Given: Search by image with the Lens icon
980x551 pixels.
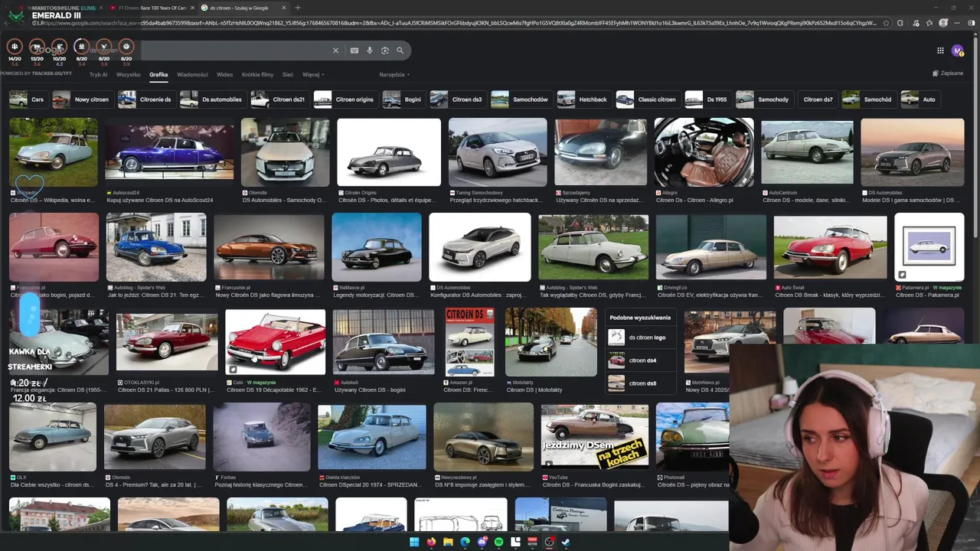Looking at the screenshot, I should 385,51.
